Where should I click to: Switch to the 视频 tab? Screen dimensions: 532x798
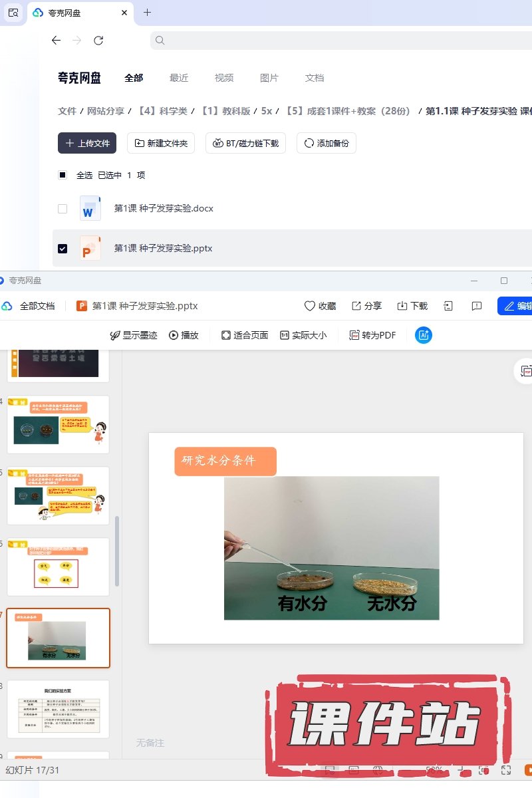click(224, 78)
